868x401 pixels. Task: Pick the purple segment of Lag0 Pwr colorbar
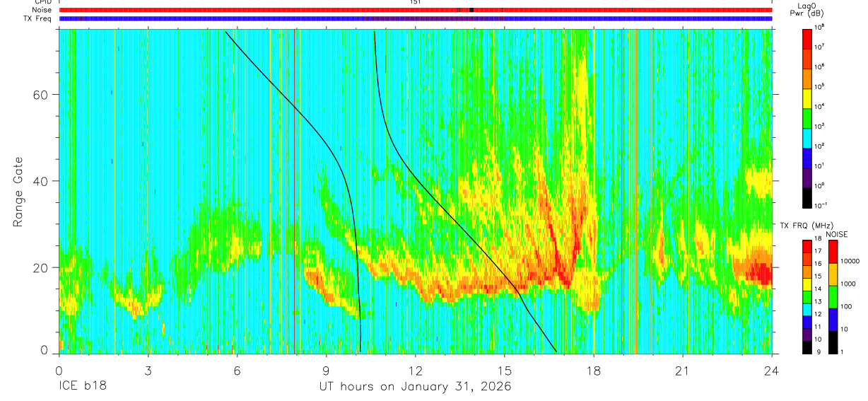807,176
